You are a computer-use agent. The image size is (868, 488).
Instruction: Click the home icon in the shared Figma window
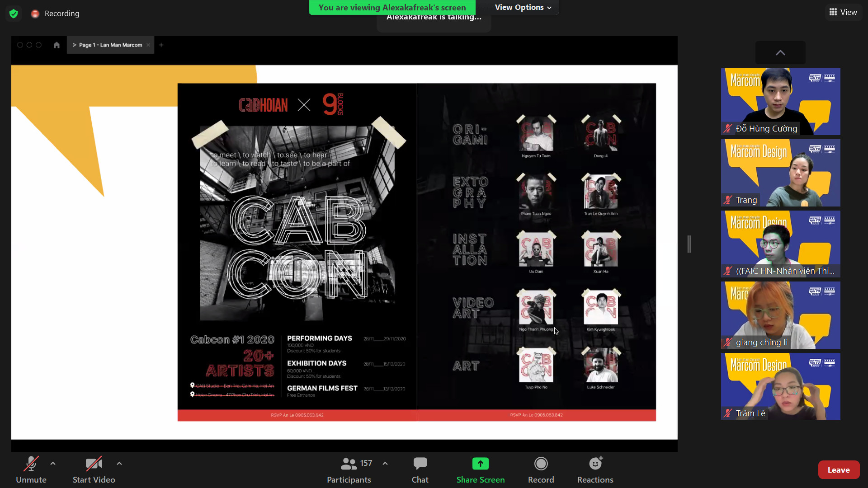pos(57,45)
